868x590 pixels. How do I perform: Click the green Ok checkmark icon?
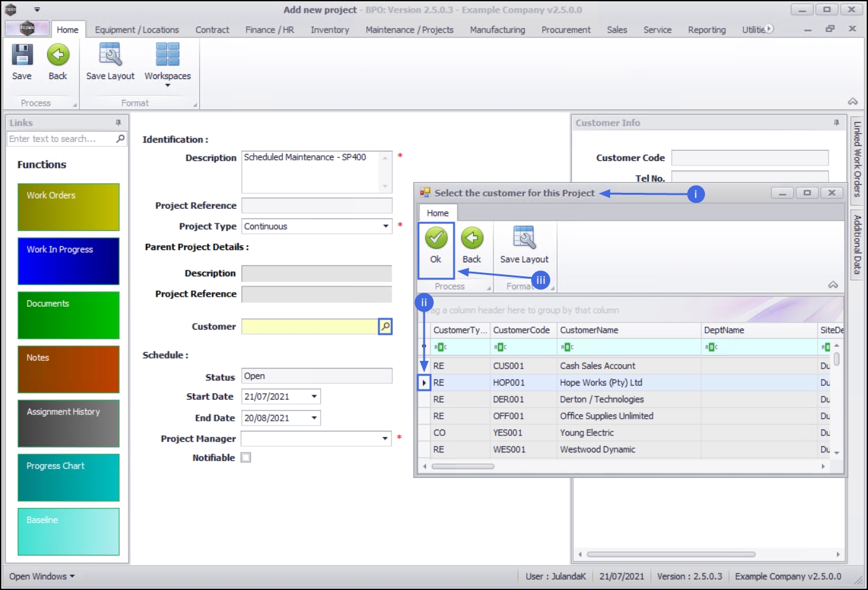pyautogui.click(x=436, y=239)
